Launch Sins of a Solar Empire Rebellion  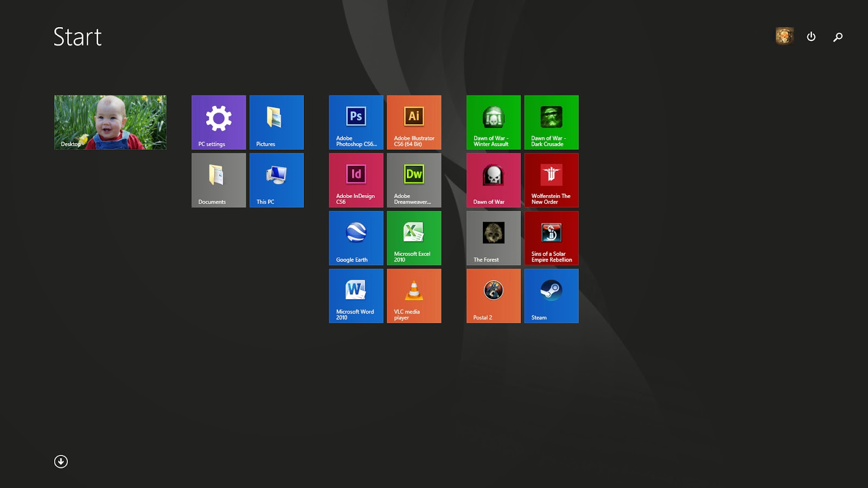pyautogui.click(x=552, y=238)
